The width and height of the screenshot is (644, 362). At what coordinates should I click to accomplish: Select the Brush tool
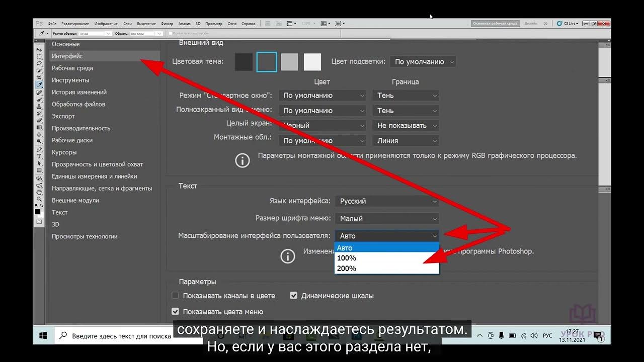point(39,100)
